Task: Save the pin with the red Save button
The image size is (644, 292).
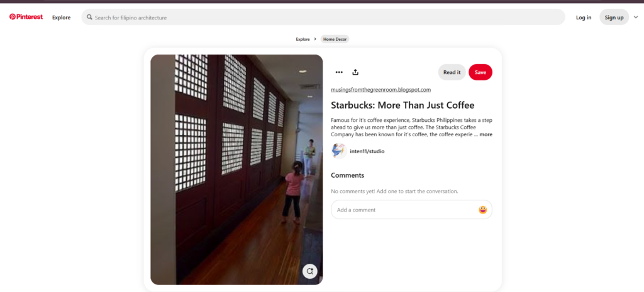Action: pos(480,72)
